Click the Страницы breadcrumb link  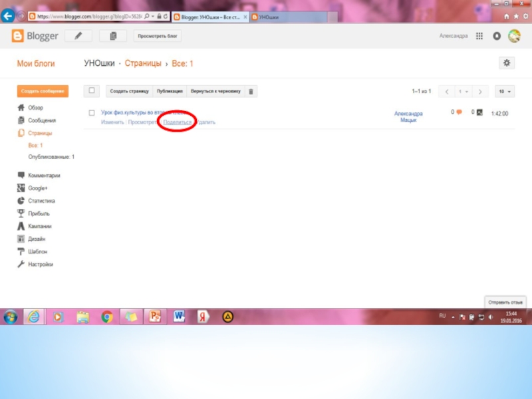143,63
